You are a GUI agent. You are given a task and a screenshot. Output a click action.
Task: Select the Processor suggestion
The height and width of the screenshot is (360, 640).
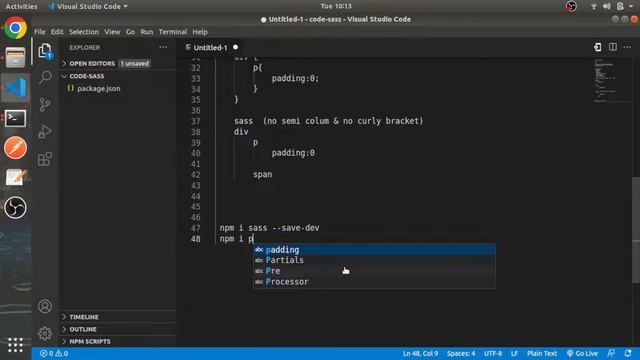pyautogui.click(x=374, y=282)
